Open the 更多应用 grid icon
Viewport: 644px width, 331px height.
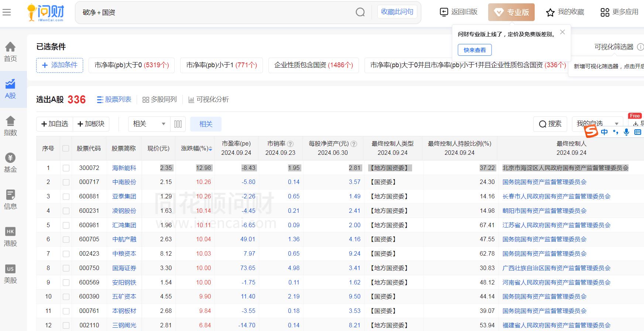point(605,13)
